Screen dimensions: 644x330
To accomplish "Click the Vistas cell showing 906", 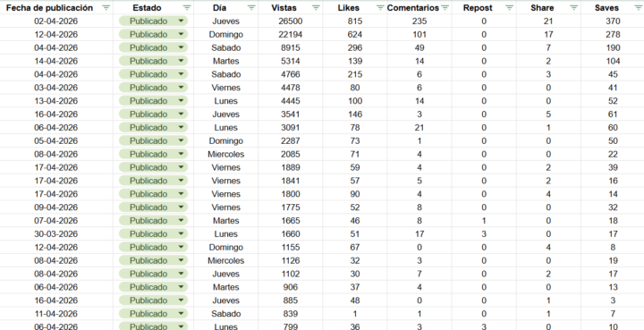I will coord(291,287).
